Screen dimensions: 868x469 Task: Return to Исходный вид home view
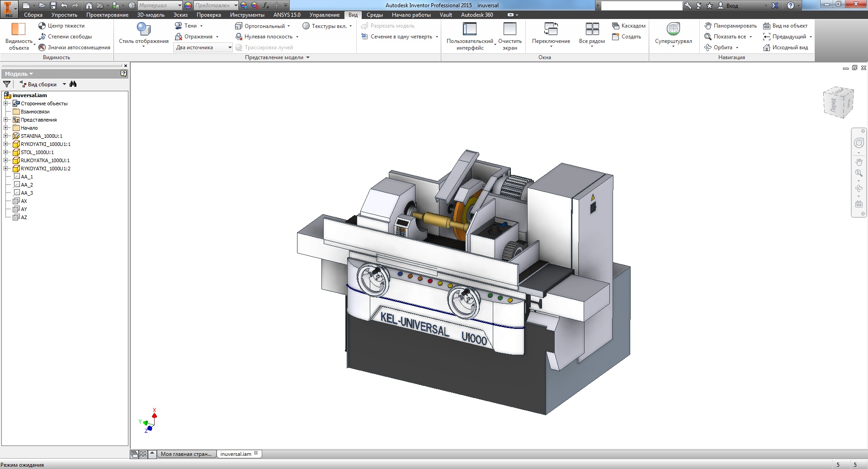pyautogui.click(x=786, y=47)
